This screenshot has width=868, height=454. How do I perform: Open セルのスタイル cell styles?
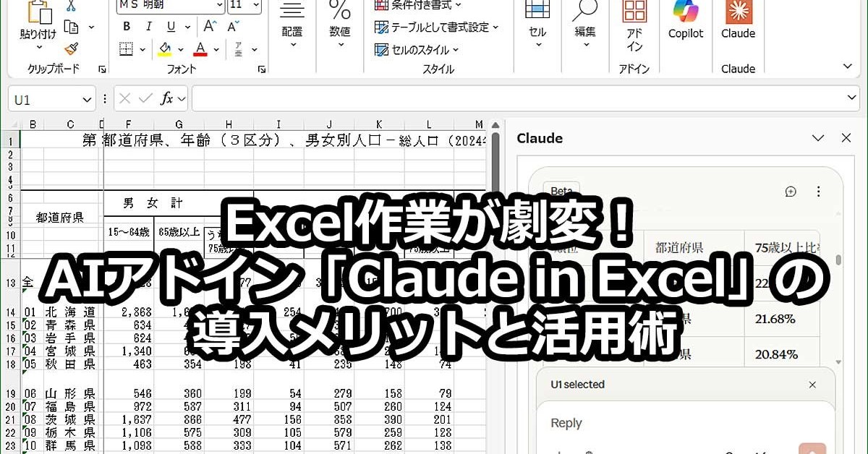point(417,50)
